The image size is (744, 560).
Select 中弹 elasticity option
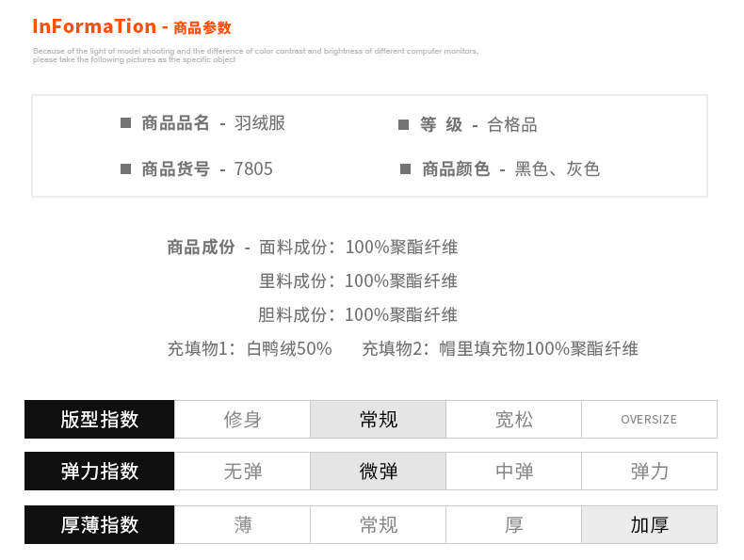pyautogui.click(x=514, y=472)
